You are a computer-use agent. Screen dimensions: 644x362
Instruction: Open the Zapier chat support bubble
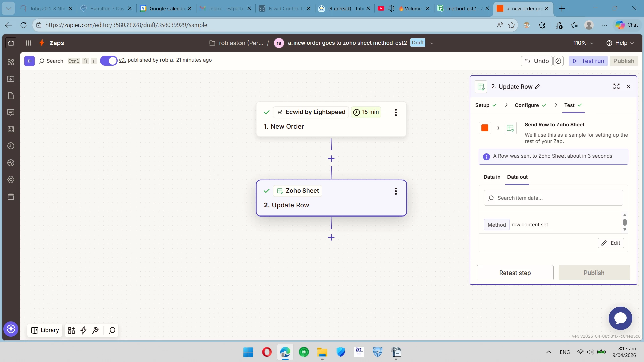coord(620,318)
